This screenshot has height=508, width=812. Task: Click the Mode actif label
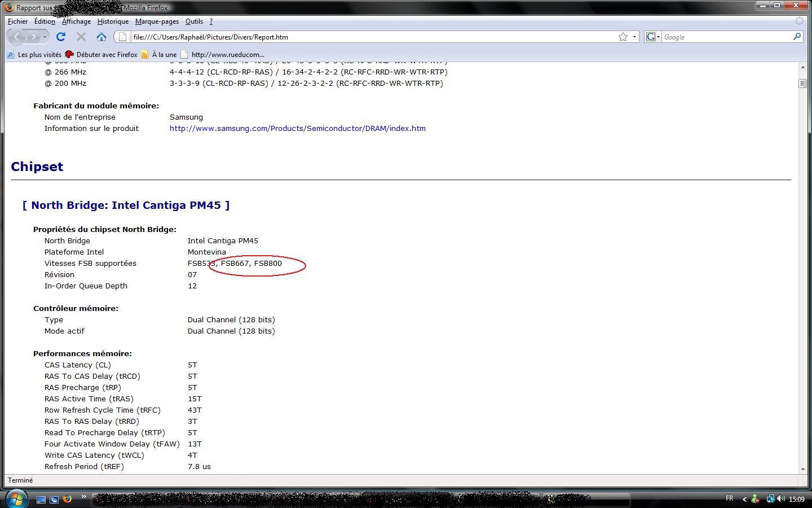(64, 331)
